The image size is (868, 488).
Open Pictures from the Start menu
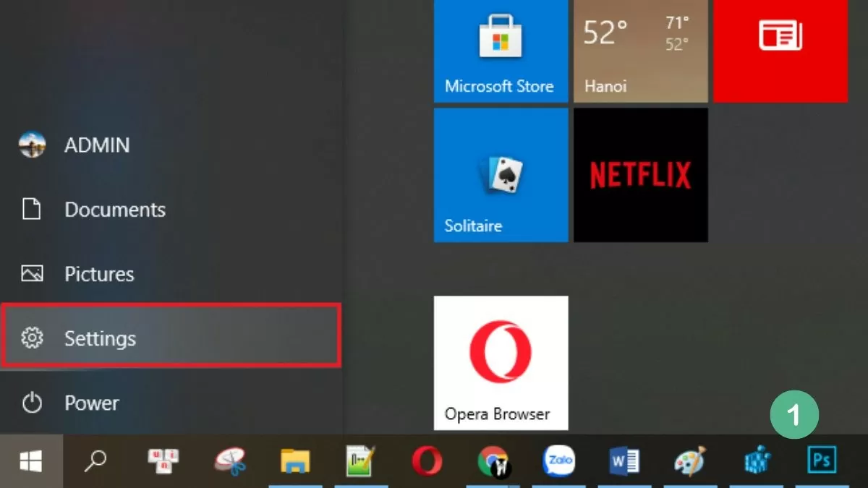[99, 274]
